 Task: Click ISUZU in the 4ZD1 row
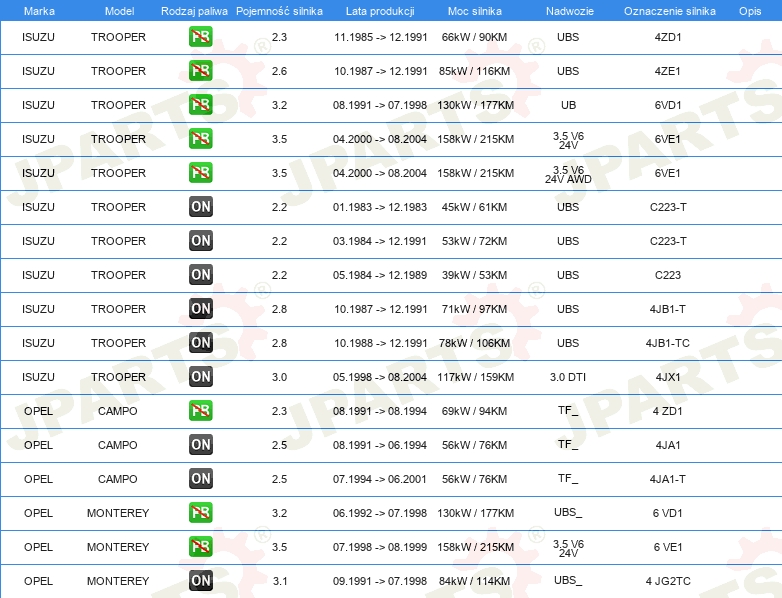38,37
